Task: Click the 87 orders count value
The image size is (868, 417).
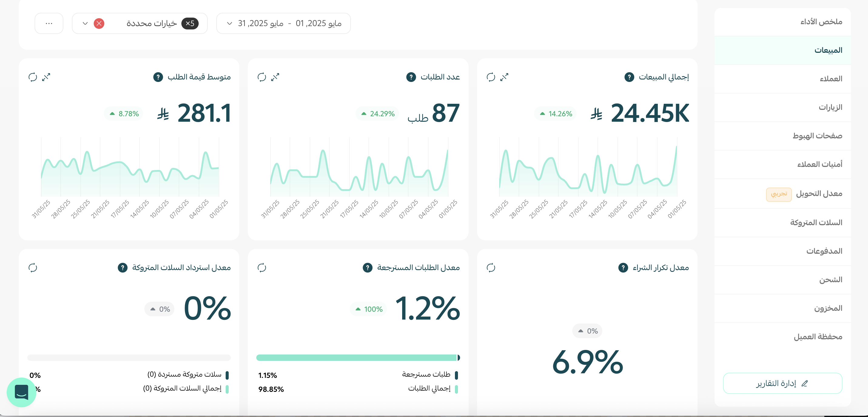Action: coord(446,113)
